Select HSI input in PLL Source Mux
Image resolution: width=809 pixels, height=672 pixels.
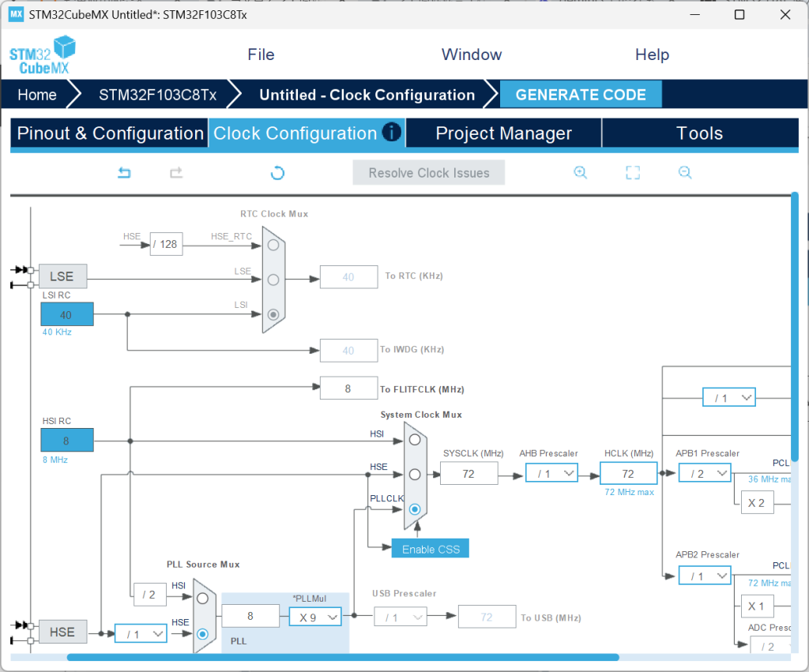click(x=203, y=599)
